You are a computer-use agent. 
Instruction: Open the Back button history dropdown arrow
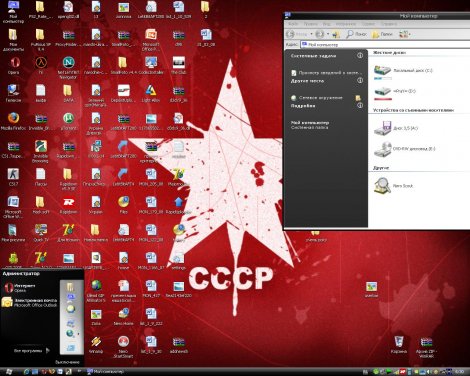[x=312, y=34]
